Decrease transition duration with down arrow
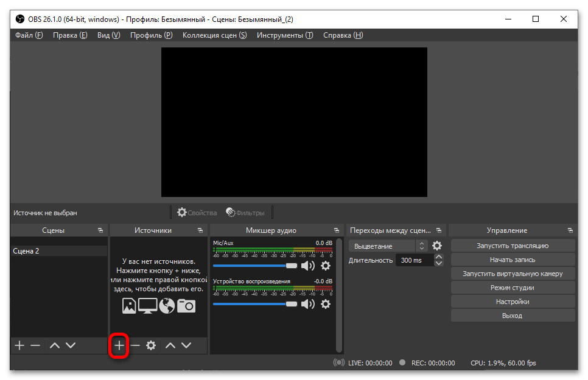 pyautogui.click(x=438, y=263)
